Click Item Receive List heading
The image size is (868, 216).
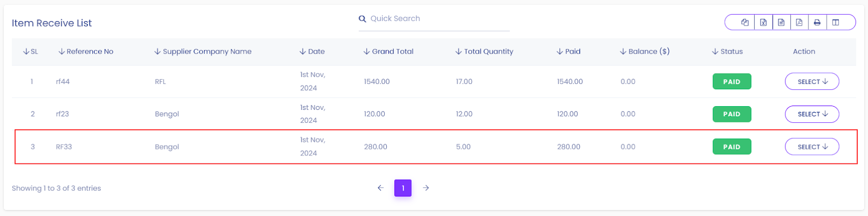pos(52,23)
